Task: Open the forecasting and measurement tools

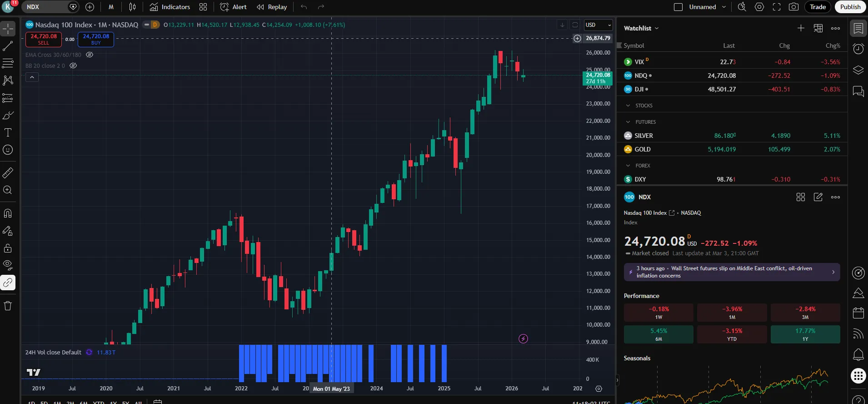Action: (x=8, y=98)
